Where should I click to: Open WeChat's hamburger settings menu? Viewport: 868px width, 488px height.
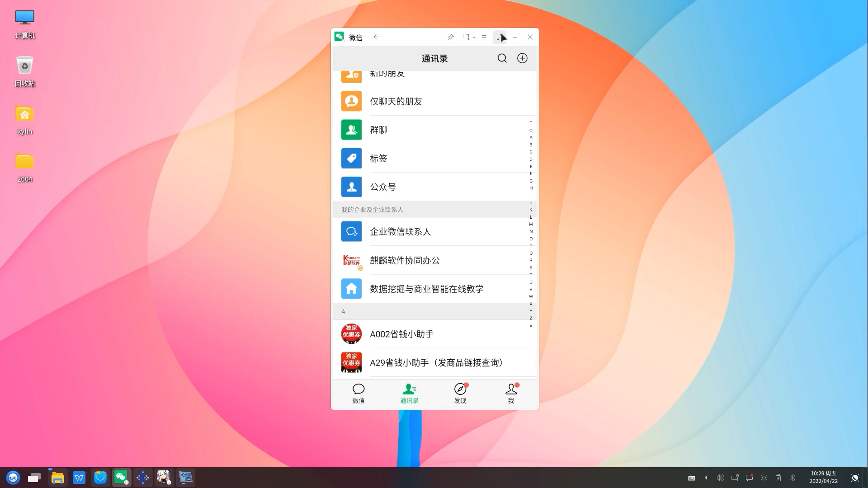[484, 37]
